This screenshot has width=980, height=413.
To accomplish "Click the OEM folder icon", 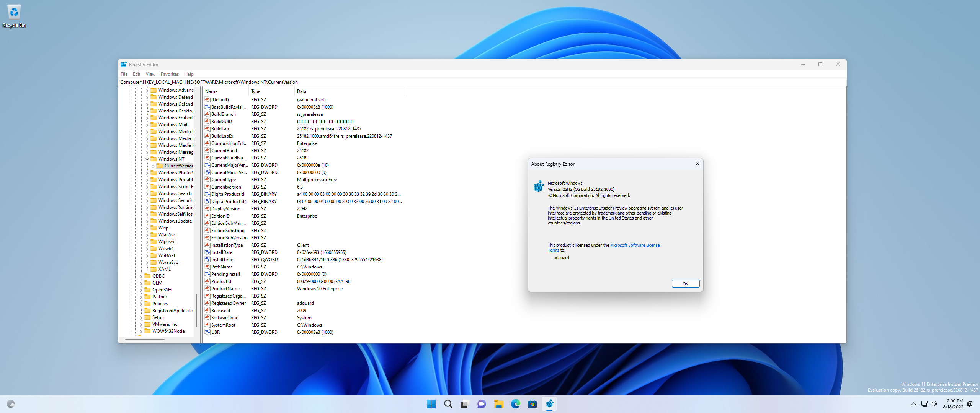I will pyautogui.click(x=147, y=283).
